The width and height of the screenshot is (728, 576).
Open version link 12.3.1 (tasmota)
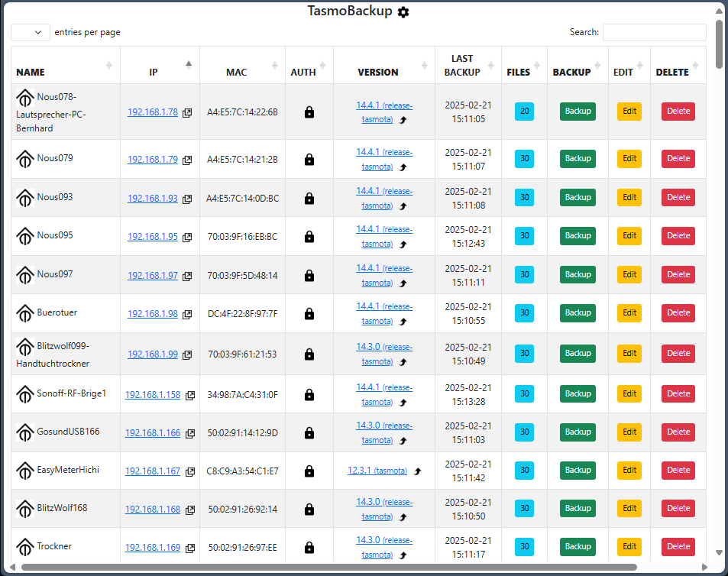point(377,471)
